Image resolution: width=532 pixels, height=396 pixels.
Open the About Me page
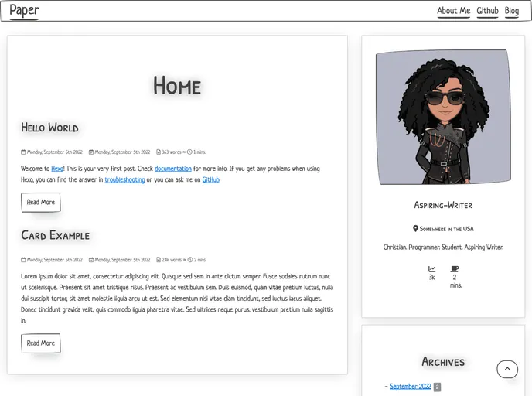click(x=453, y=11)
